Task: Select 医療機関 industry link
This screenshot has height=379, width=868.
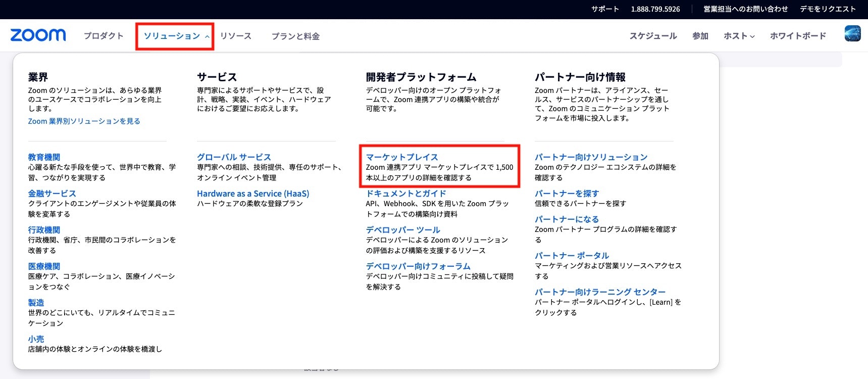Action: click(44, 266)
